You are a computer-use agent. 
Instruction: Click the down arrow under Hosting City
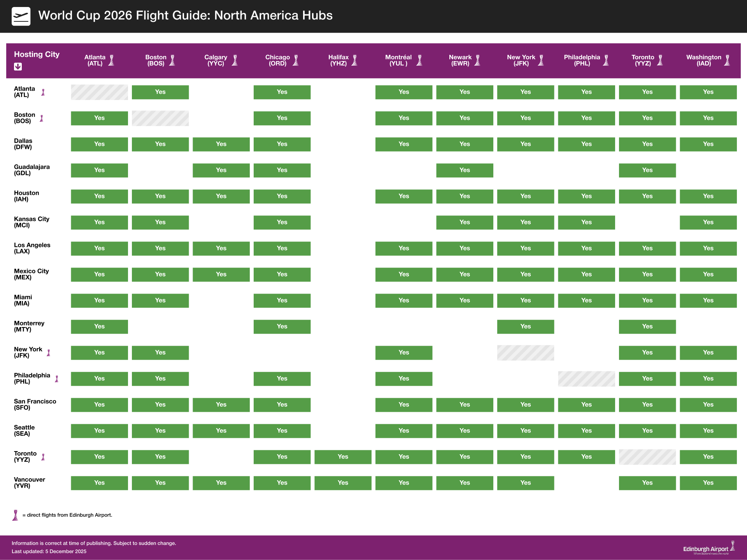click(x=18, y=66)
